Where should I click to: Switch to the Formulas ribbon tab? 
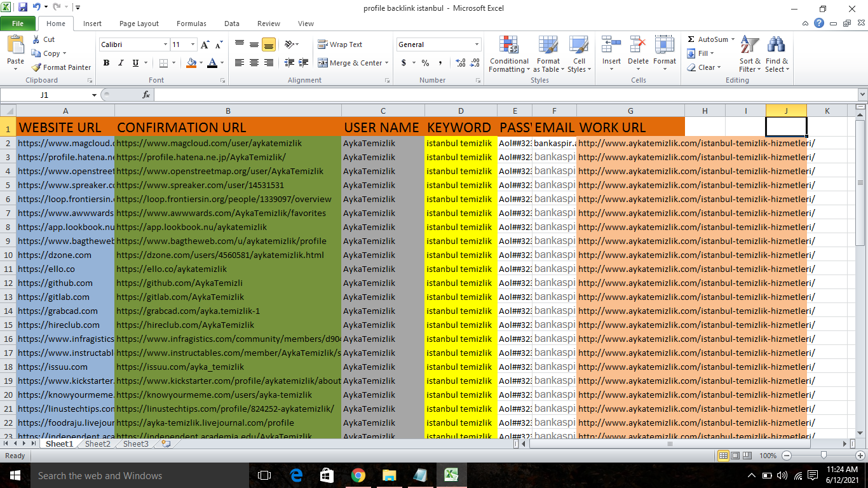[191, 23]
